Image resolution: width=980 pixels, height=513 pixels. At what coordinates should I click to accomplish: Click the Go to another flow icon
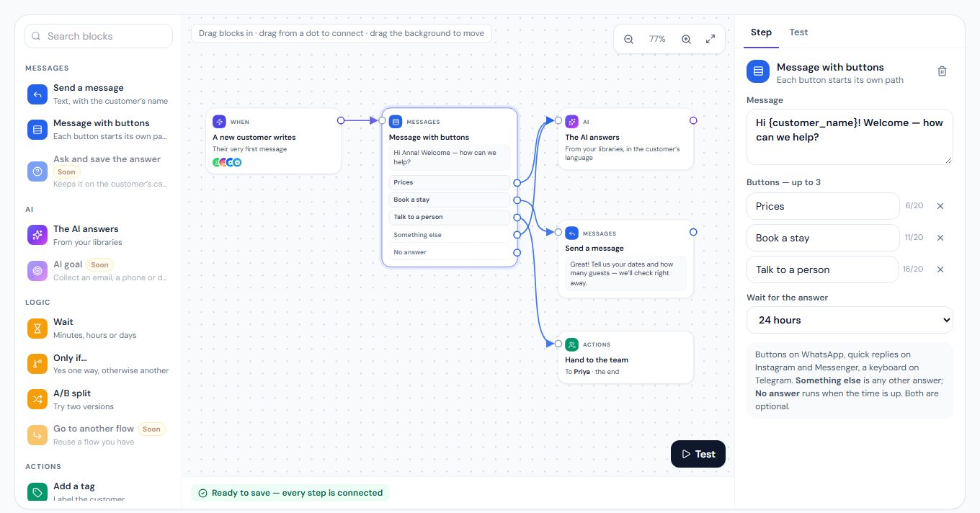37,435
